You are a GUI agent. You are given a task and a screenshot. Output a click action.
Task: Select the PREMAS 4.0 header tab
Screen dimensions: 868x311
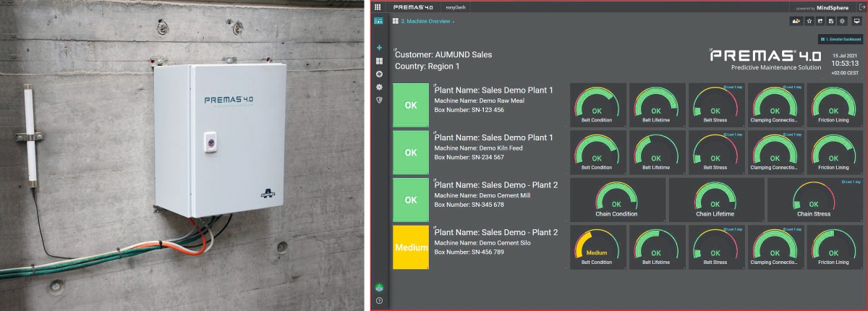point(413,7)
